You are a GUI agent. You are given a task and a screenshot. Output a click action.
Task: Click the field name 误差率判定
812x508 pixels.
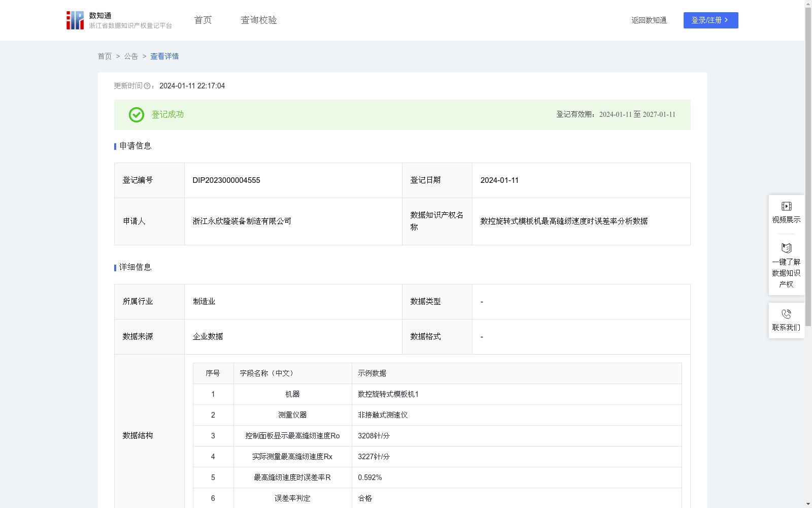tap(292, 498)
